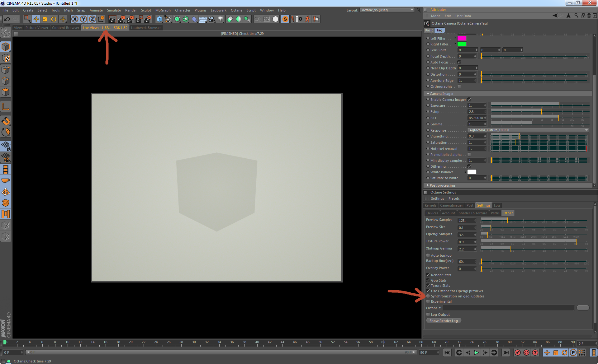Switch to the Picture Viewer tab
The height and width of the screenshot is (364, 598).
coord(37,28)
